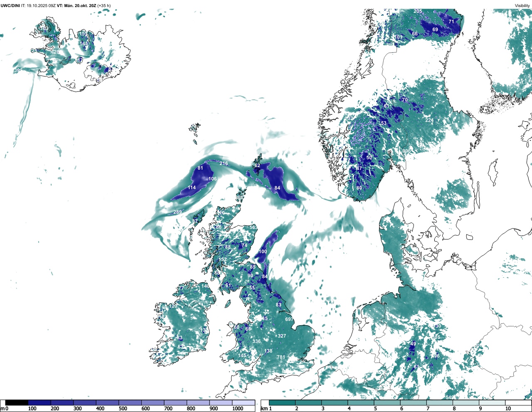Click the '53' visibility value over central Norway
Viewport: 532px width, 412px height.
pyautogui.click(x=384, y=123)
